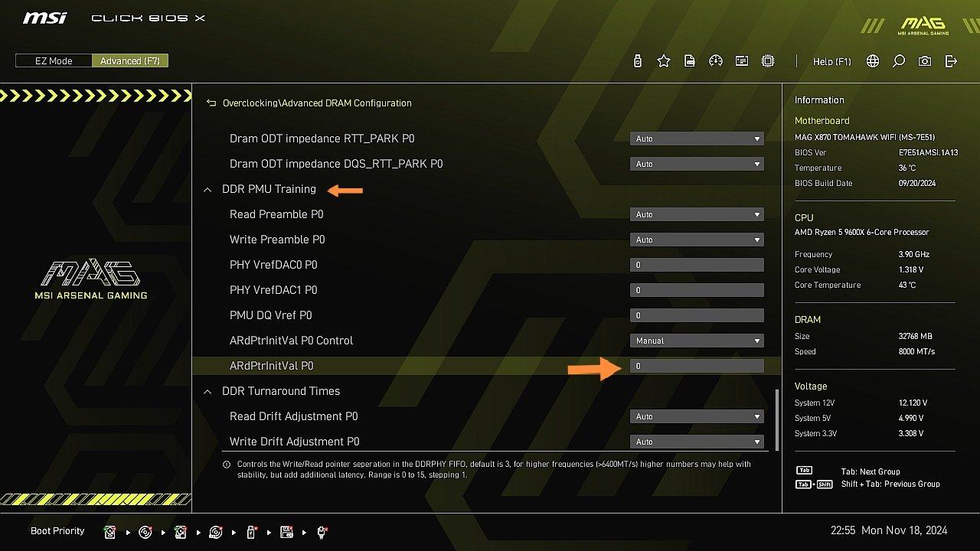Select the Advanced (F7) mode tab
This screenshot has width=980, height=551.
[x=129, y=61]
